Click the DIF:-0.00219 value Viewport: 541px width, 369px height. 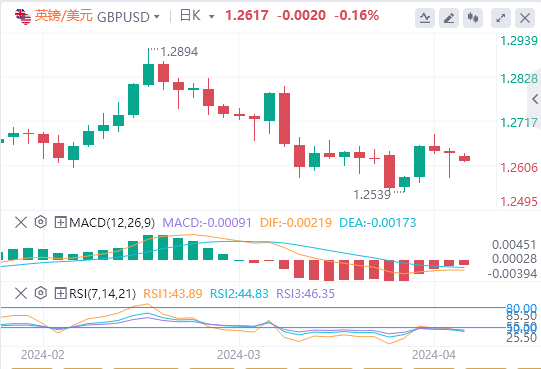(296, 223)
